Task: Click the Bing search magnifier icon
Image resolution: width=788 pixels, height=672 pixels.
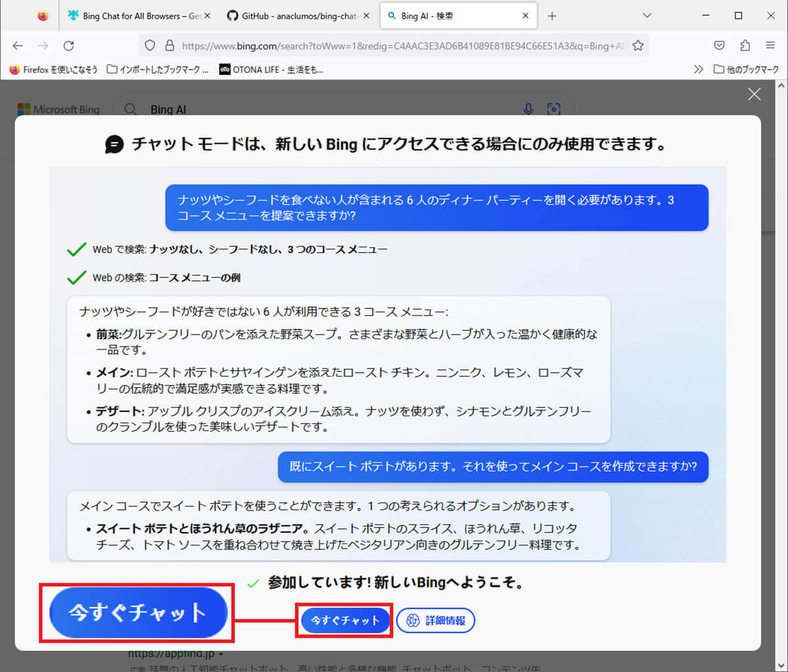Action: point(131,110)
